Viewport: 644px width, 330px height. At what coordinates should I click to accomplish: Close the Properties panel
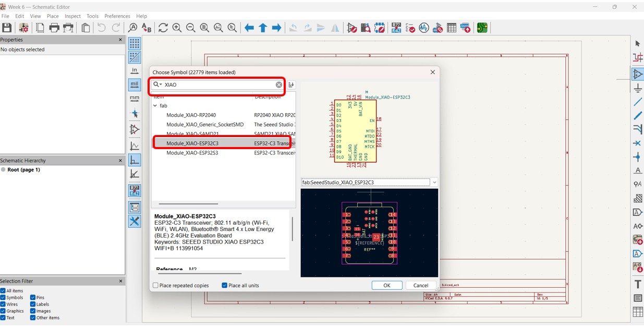coord(120,40)
